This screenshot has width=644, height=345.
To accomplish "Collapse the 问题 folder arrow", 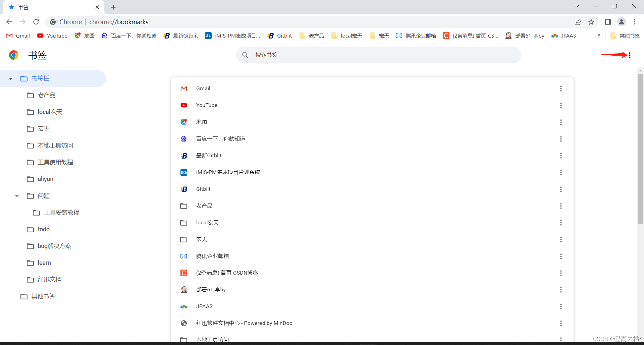I will point(17,196).
